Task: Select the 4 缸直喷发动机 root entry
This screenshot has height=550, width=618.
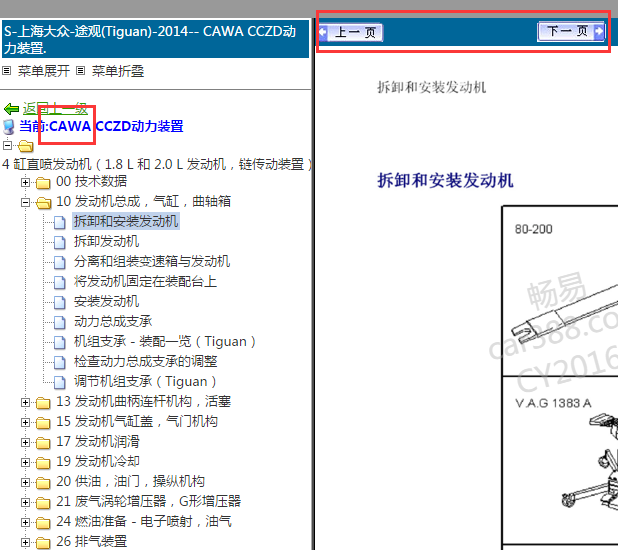Action: click(x=157, y=164)
